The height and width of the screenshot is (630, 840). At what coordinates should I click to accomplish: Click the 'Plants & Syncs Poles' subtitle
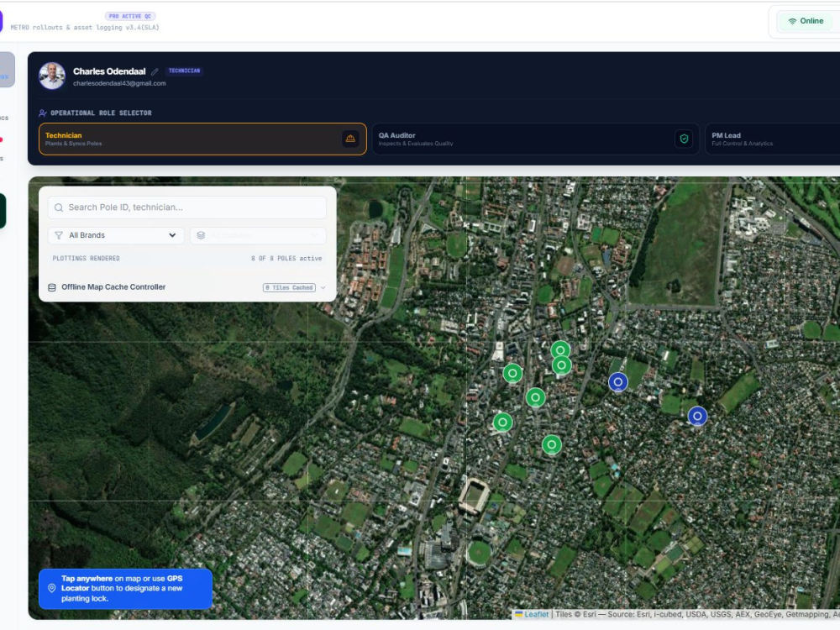point(73,144)
